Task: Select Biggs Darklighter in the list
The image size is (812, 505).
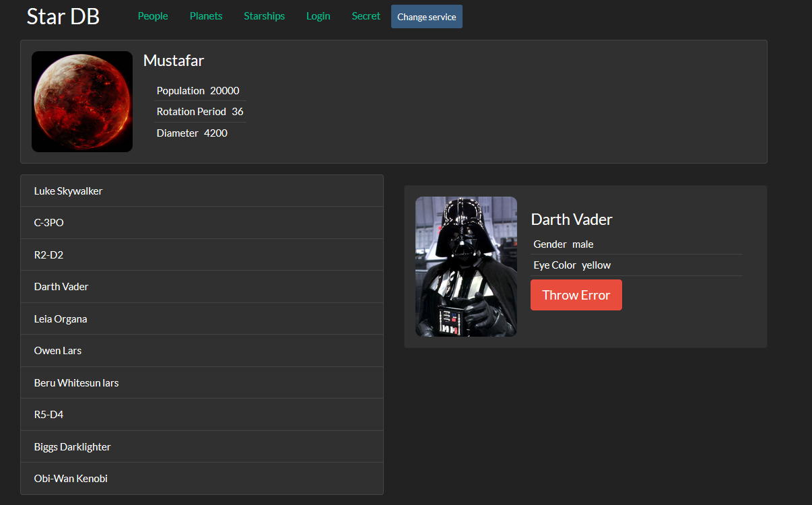Action: click(202, 447)
